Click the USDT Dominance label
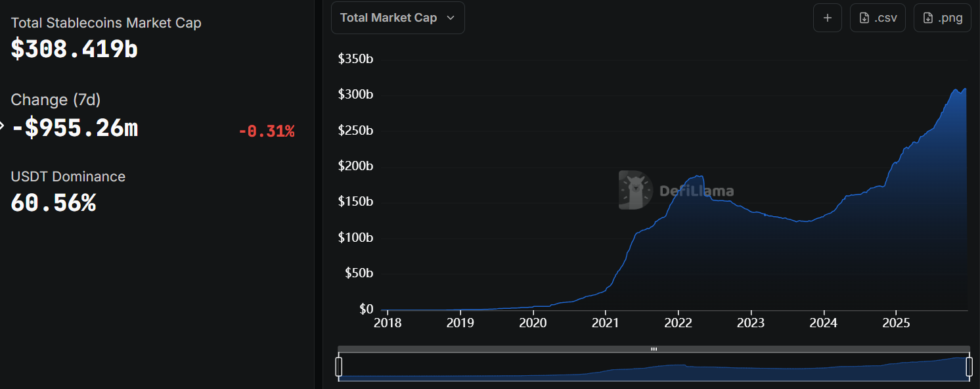Screen dimensions: 980x389 (68, 177)
